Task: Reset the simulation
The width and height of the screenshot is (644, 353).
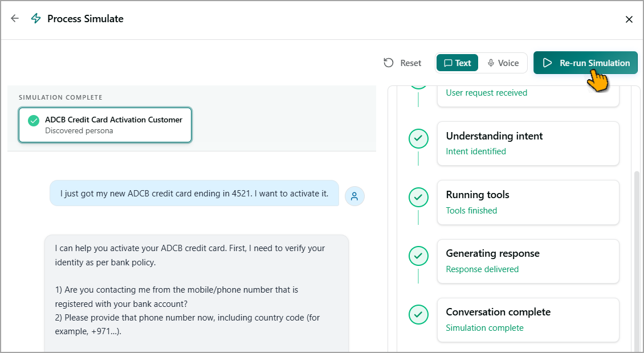Action: 402,63
